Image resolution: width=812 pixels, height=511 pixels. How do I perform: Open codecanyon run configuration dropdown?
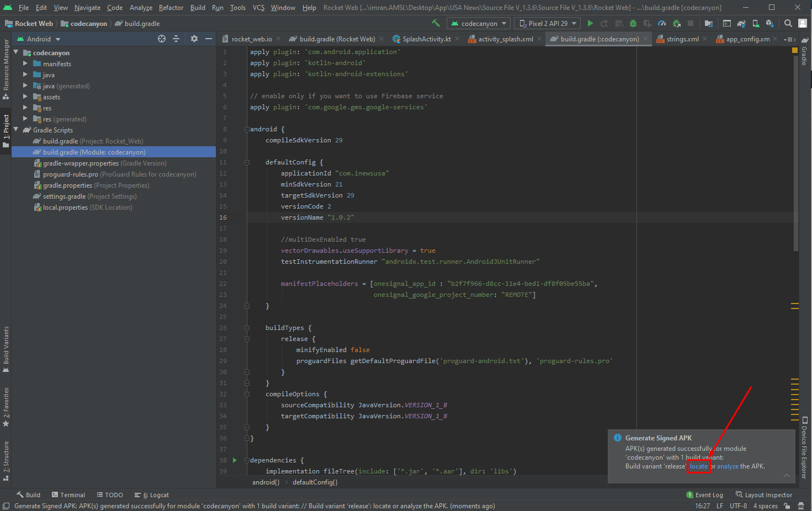(x=479, y=23)
